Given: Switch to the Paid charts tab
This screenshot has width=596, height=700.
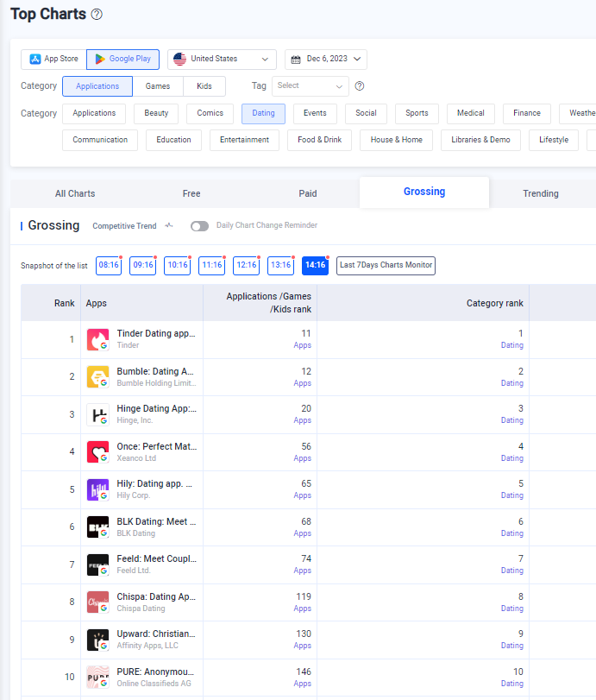Looking at the screenshot, I should [x=308, y=193].
